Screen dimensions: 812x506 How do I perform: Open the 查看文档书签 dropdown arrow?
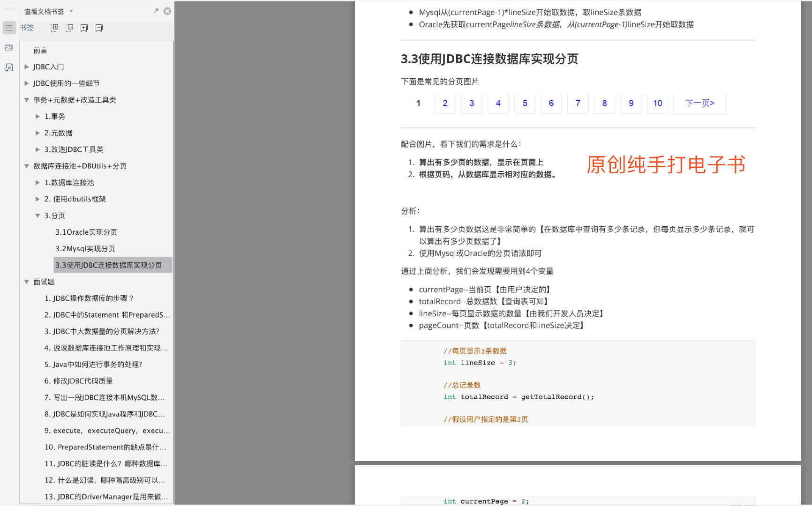click(x=71, y=11)
